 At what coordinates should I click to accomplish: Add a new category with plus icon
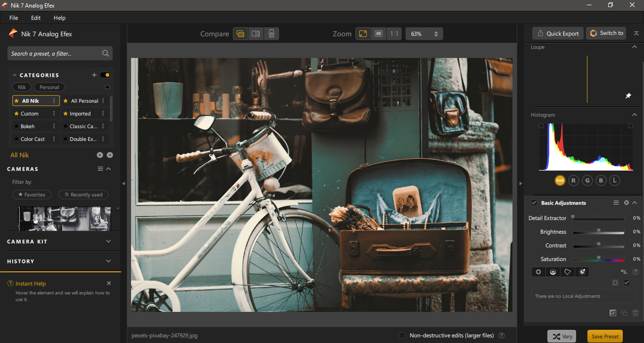pyautogui.click(x=94, y=75)
